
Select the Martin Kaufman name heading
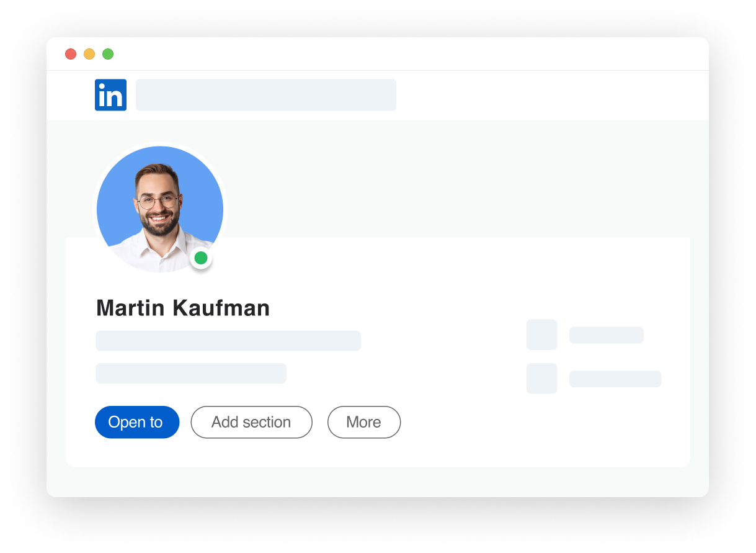pyautogui.click(x=183, y=308)
